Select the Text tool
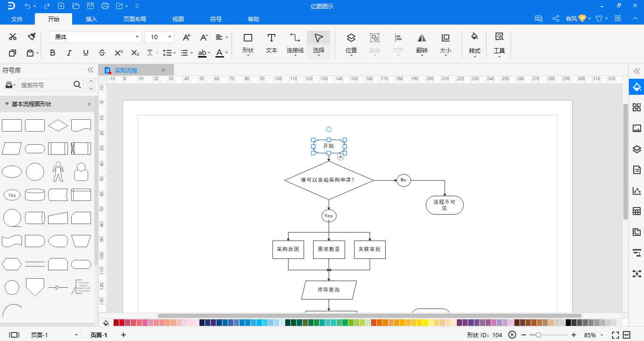Image resolution: width=644 pixels, height=341 pixels. coord(272,43)
